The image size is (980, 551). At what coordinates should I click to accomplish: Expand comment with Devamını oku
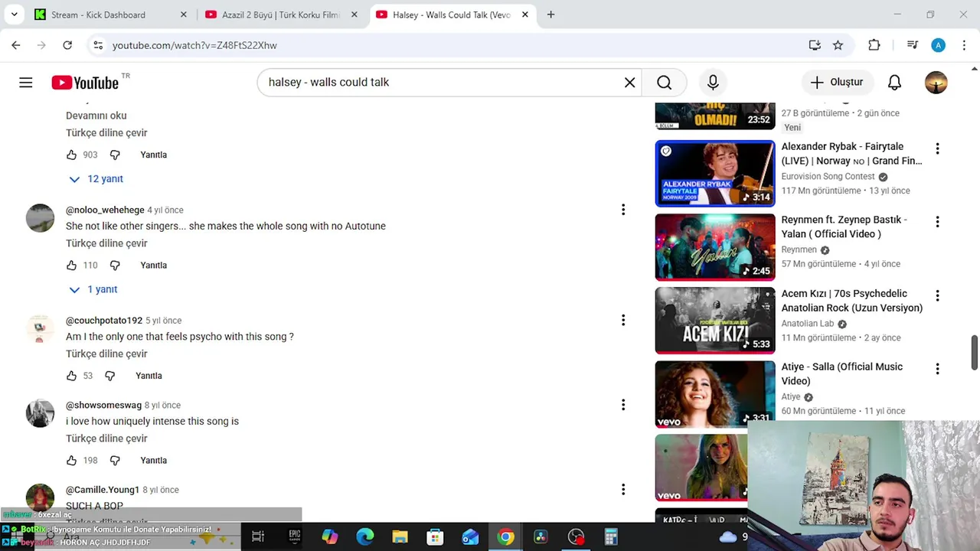click(x=96, y=116)
